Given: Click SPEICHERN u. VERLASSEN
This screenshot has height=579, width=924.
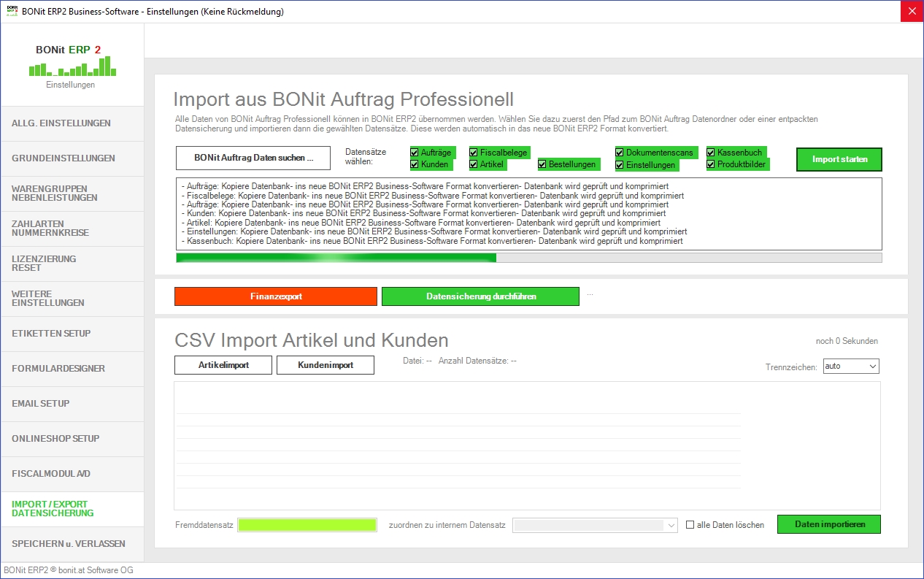Looking at the screenshot, I should pos(72,544).
